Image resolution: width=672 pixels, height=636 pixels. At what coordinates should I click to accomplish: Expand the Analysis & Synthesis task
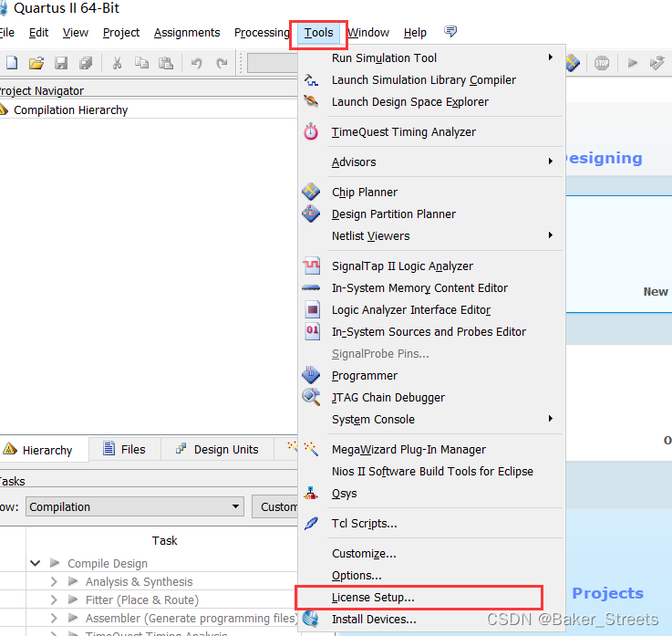tap(54, 581)
